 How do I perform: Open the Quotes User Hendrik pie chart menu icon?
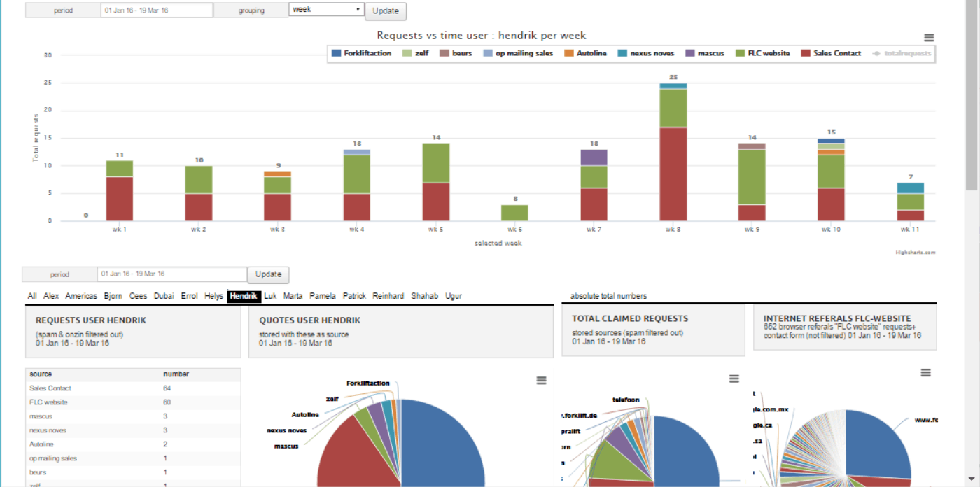[541, 380]
